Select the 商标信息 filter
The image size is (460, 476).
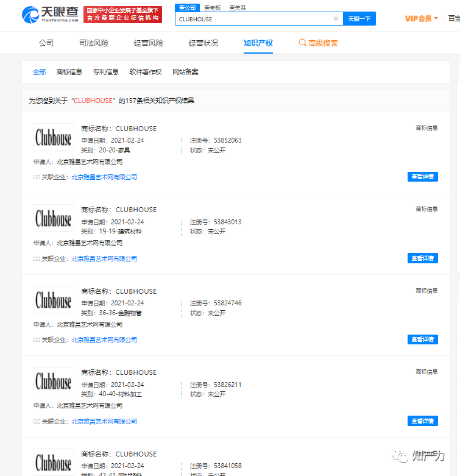[x=69, y=72]
